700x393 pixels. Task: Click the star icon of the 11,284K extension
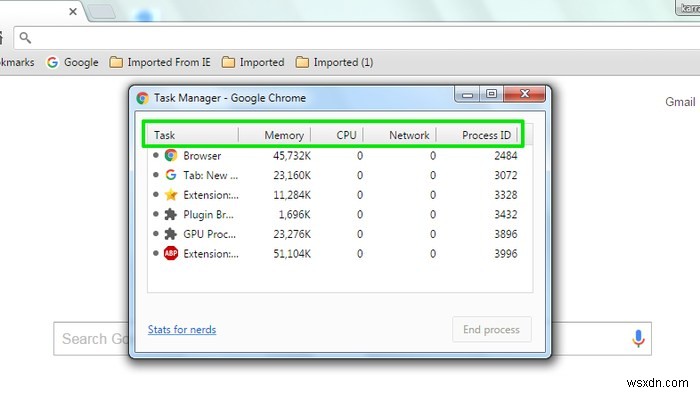coord(171,195)
